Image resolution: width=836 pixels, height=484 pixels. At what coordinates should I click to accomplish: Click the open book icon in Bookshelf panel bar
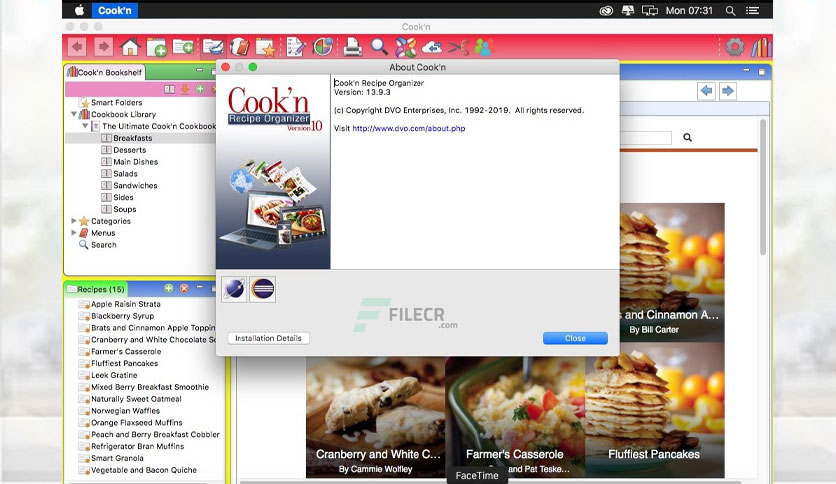click(x=170, y=89)
